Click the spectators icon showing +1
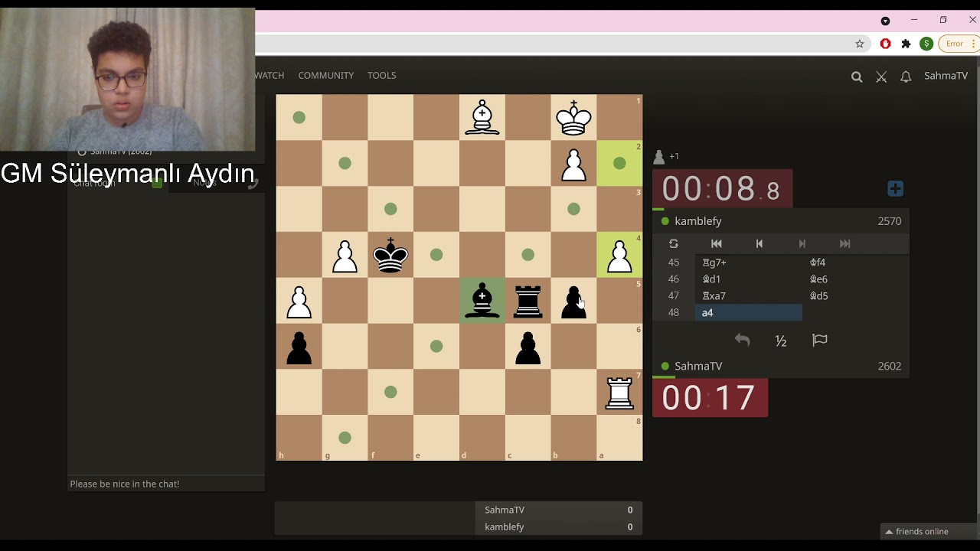 click(x=659, y=157)
